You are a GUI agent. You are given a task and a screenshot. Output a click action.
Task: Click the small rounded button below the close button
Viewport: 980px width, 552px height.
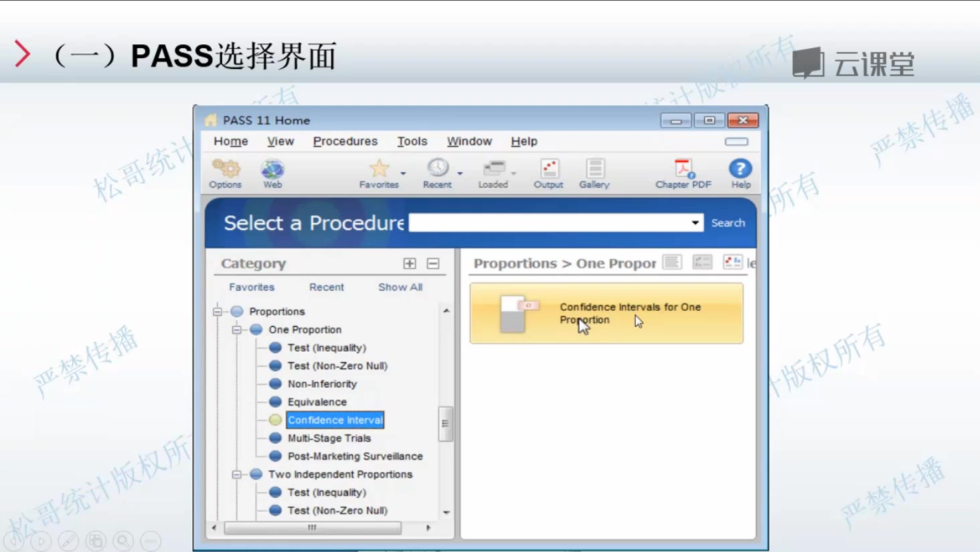[x=736, y=141]
